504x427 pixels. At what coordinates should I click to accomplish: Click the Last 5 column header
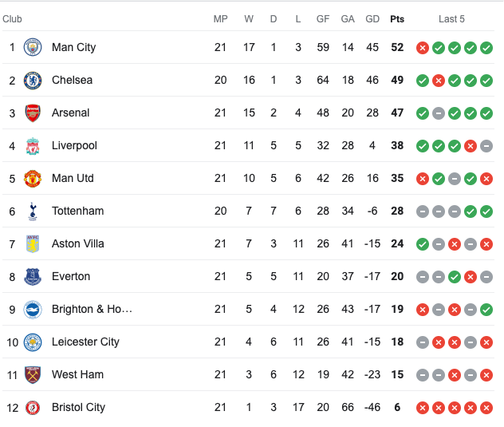coord(451,19)
